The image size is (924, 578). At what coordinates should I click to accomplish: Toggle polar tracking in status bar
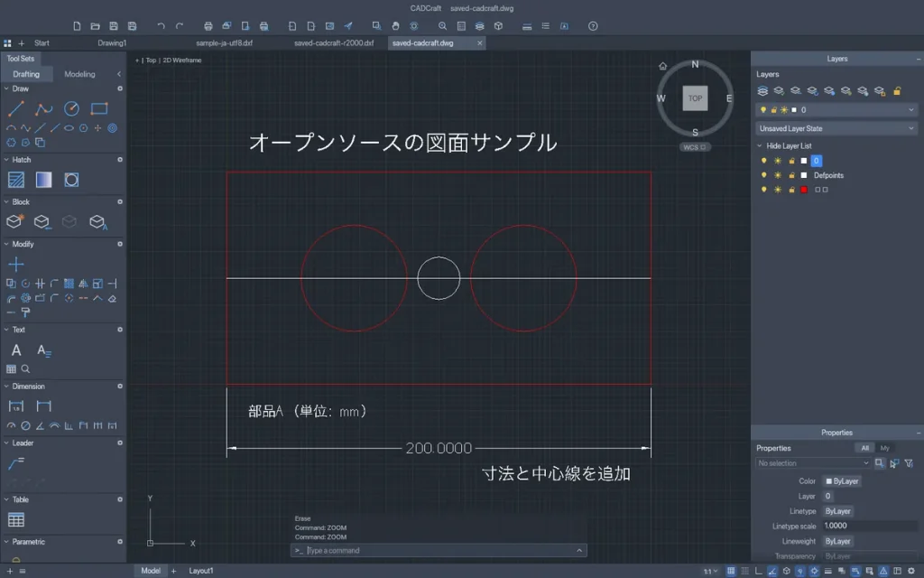tap(772, 571)
